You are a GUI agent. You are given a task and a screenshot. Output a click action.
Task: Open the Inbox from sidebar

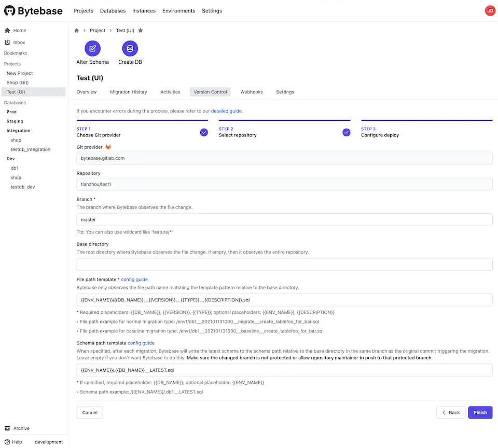click(19, 43)
